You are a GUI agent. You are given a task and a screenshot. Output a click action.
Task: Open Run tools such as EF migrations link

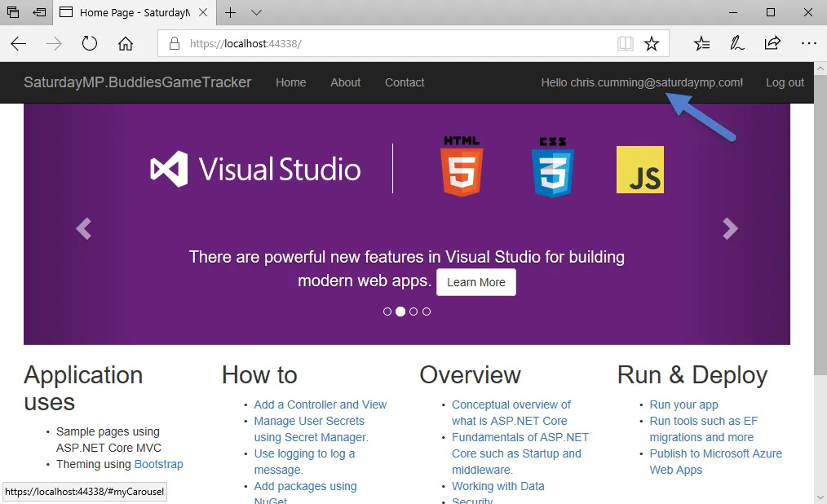(x=704, y=429)
